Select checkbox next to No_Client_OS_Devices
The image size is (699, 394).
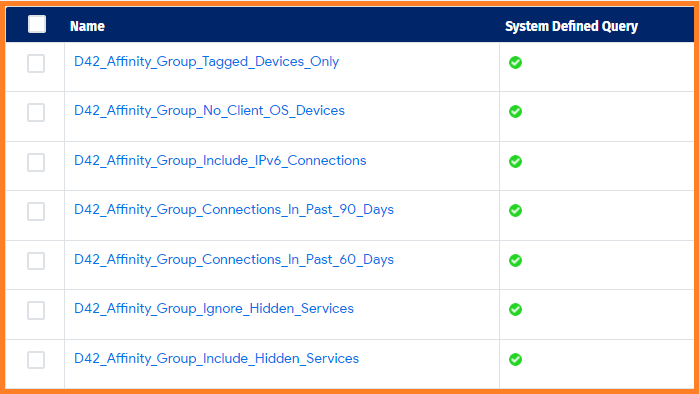36,112
